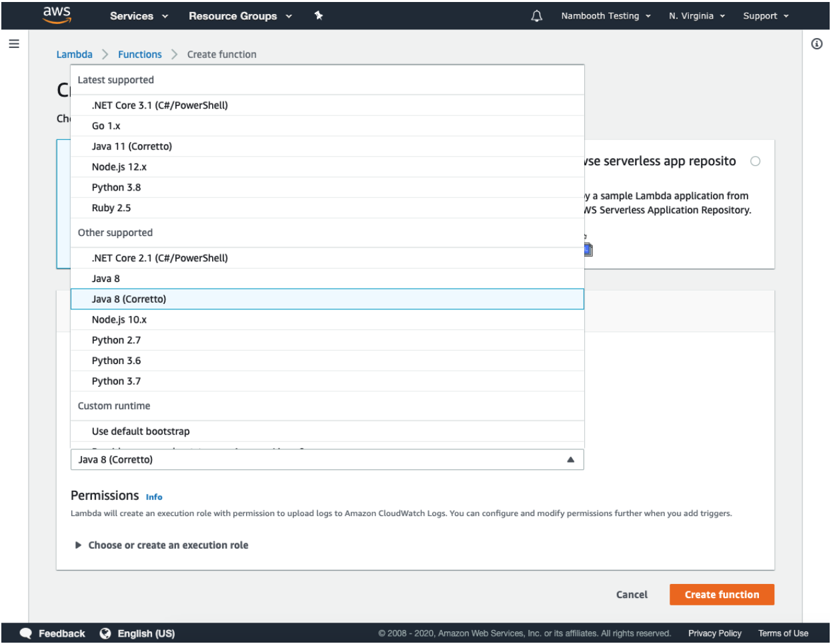Screen dimensions: 831x644
Task: Open the Support menu
Action: (x=764, y=15)
